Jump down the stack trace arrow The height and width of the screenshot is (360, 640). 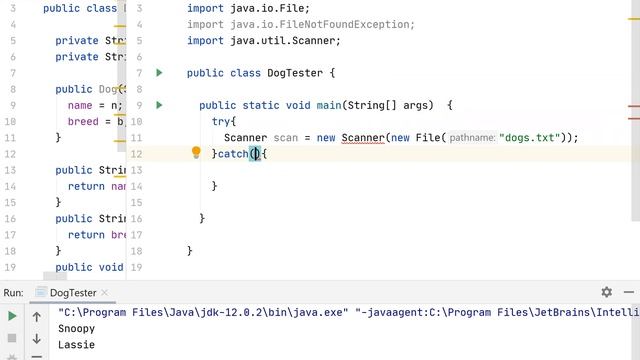(x=36, y=338)
